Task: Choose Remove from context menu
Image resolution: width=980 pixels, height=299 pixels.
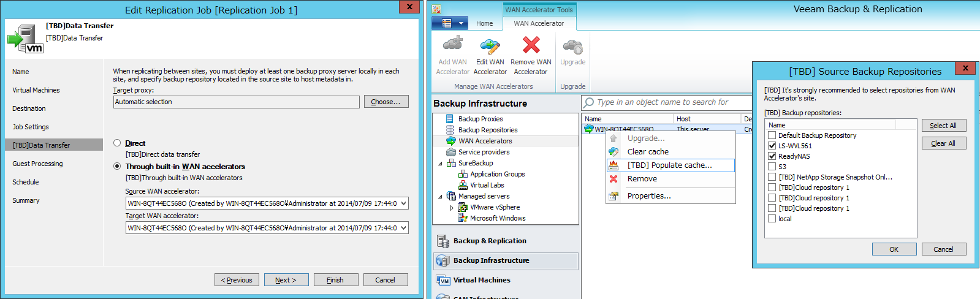Action: click(x=671, y=179)
